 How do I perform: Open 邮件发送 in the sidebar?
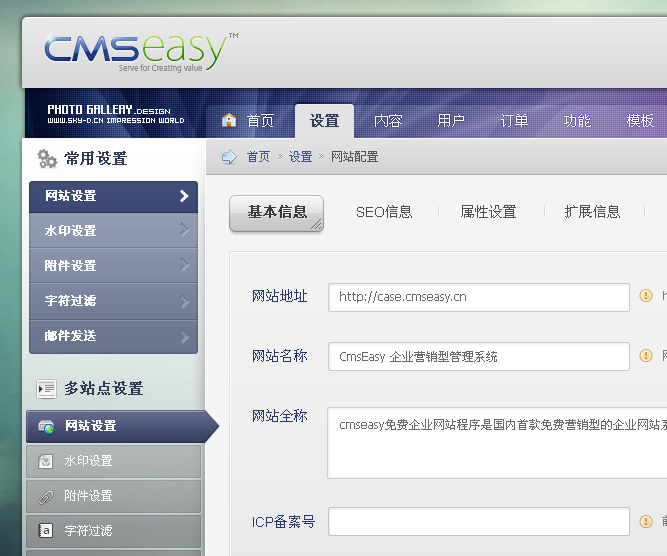(x=114, y=336)
